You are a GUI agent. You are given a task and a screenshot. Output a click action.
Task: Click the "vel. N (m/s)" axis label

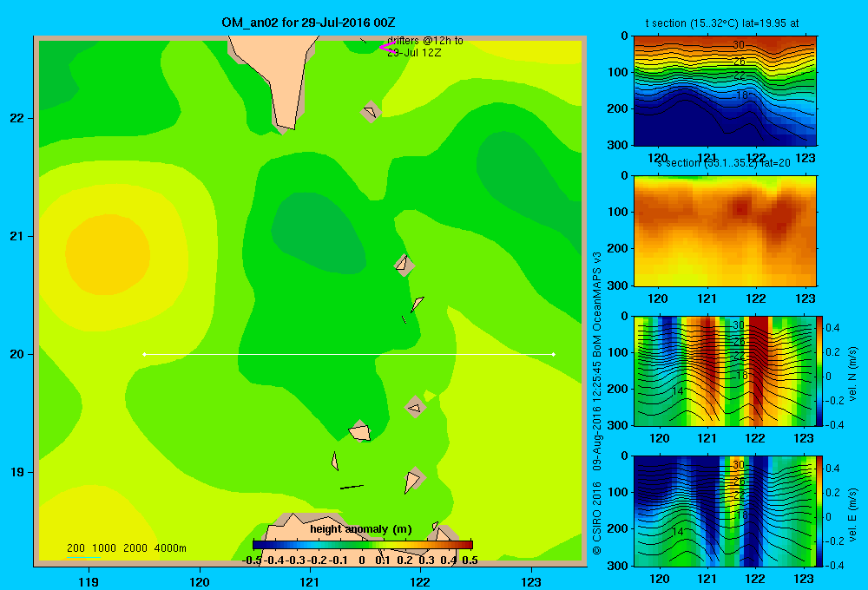[x=852, y=374]
